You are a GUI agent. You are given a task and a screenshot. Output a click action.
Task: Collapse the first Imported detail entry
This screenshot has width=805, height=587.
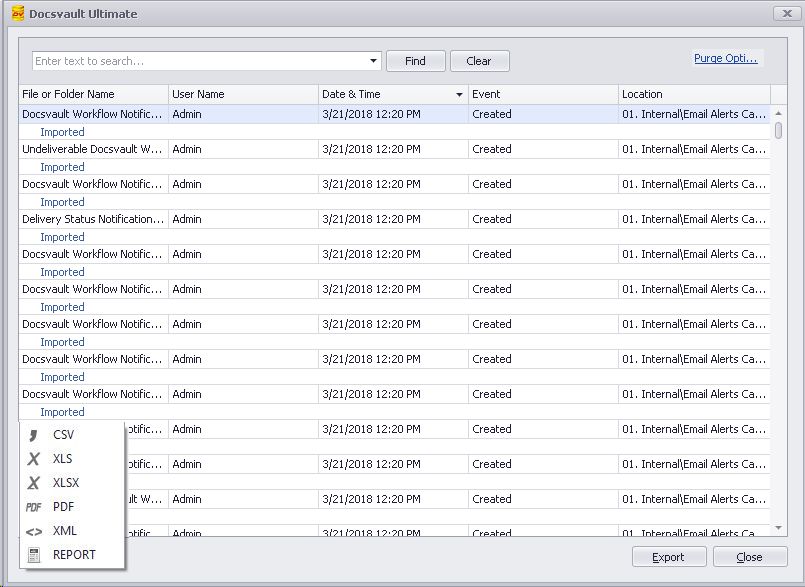point(62,131)
